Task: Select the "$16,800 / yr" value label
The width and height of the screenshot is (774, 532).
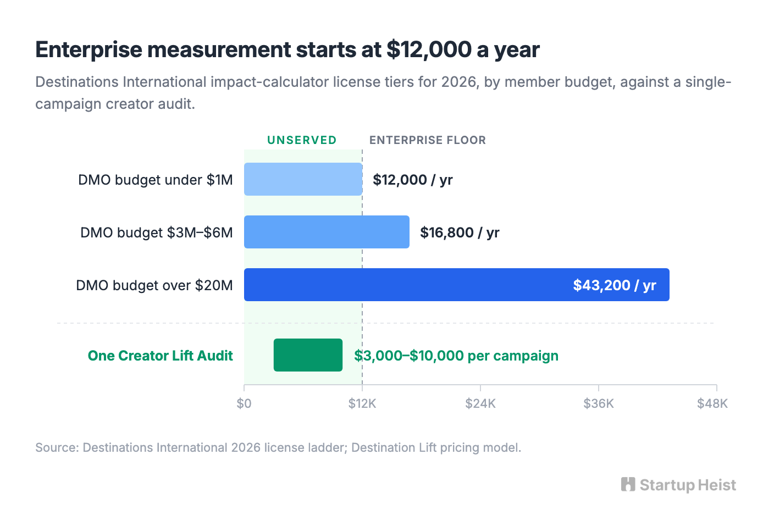Action: click(460, 232)
